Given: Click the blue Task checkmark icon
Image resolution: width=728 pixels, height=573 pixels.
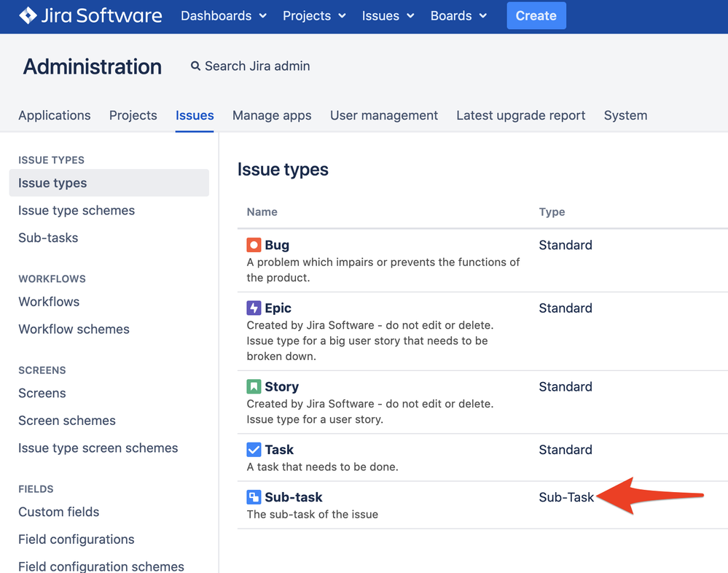Looking at the screenshot, I should (254, 450).
